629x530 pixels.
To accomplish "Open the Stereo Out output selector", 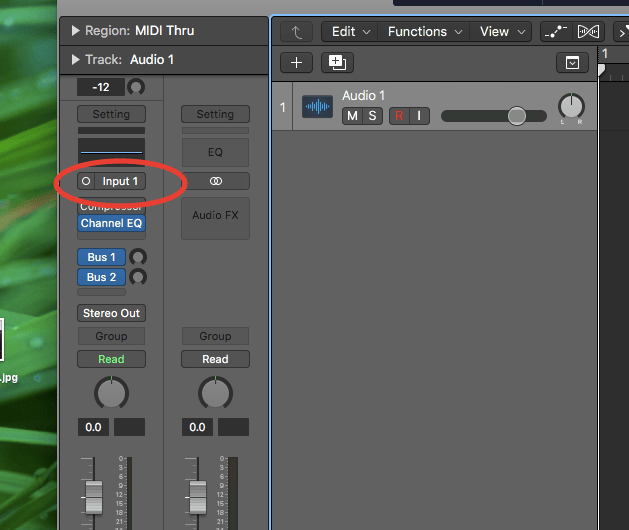I will 112,313.
